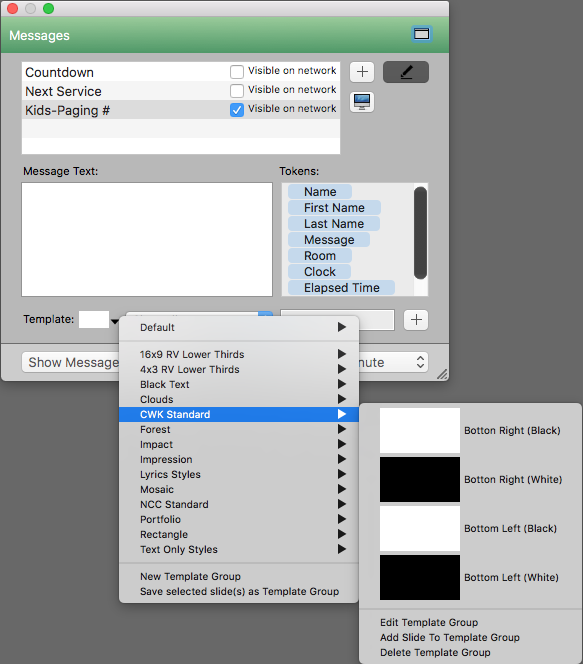The width and height of the screenshot is (583, 664).
Task: Enable Visible on network for Next Service
Action: (237, 91)
